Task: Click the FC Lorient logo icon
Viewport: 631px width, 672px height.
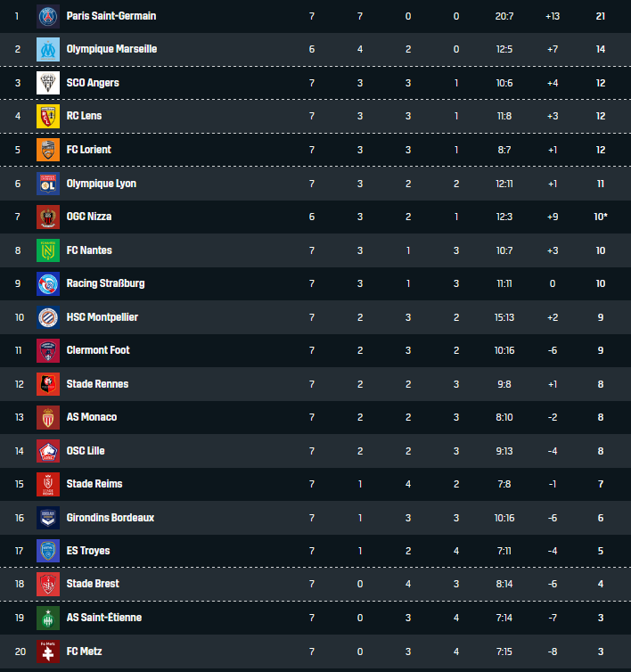Action: point(47,150)
